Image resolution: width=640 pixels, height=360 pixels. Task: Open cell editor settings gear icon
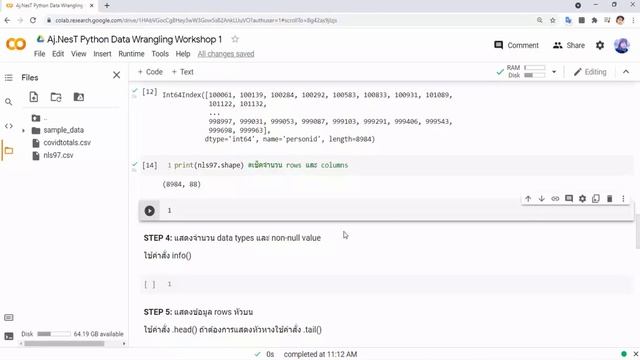click(582, 199)
